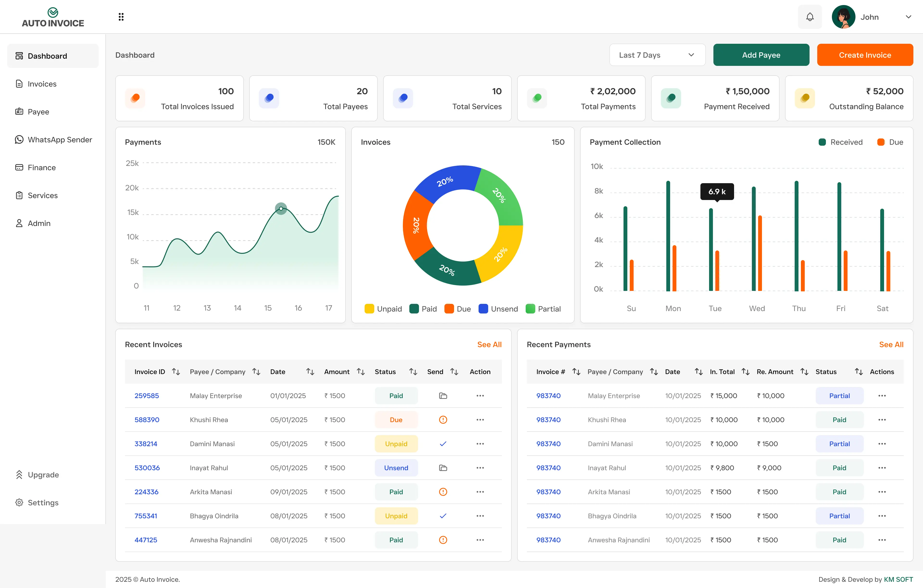Open the grid apps menu icon
Image resolution: width=923 pixels, height=588 pixels.
coord(121,17)
